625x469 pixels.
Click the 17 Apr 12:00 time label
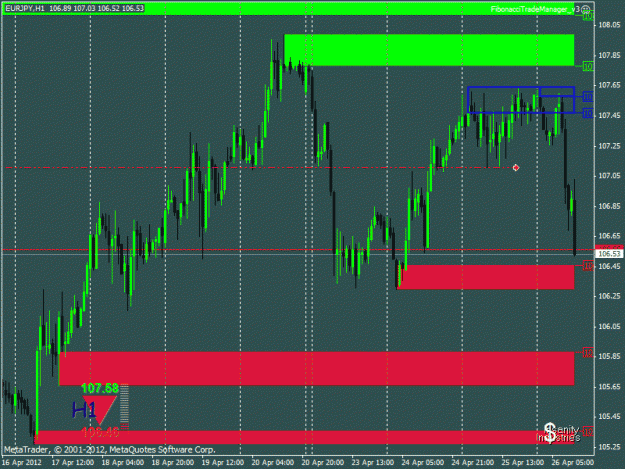click(x=73, y=463)
